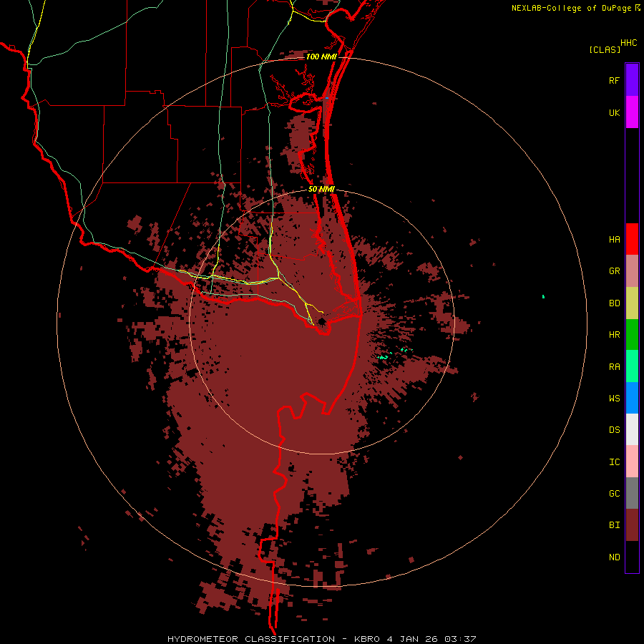Click the 'KBRO' radar site identifier
This screenshot has width=644, height=644.
click(367, 639)
